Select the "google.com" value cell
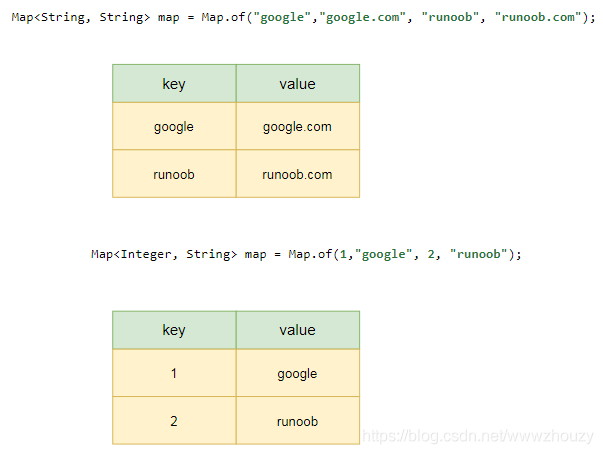 (x=297, y=127)
